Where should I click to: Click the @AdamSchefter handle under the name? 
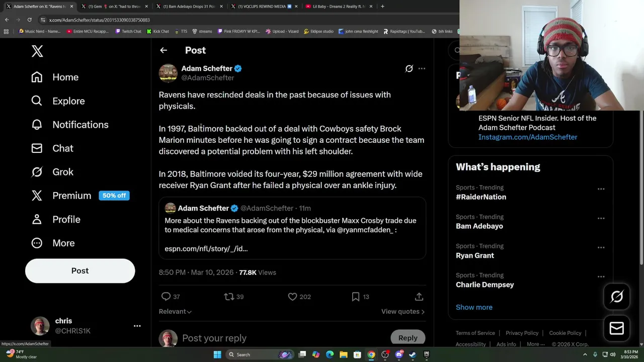208,78
